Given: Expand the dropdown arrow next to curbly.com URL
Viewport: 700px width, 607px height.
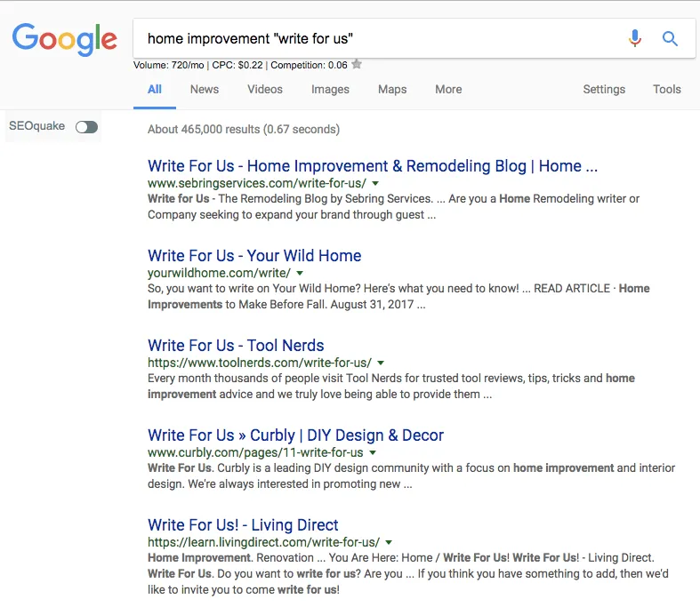Looking at the screenshot, I should (373, 452).
